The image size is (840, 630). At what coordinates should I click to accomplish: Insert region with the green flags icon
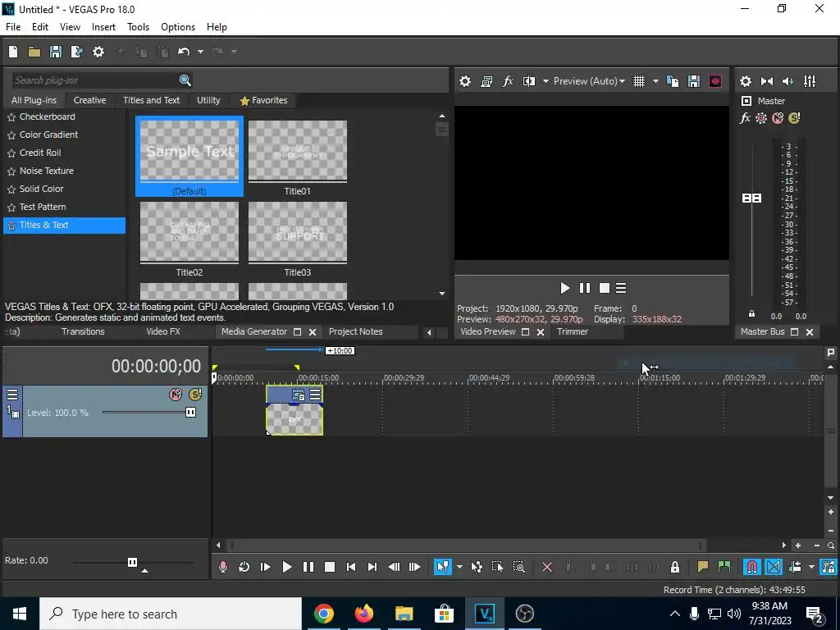724,567
